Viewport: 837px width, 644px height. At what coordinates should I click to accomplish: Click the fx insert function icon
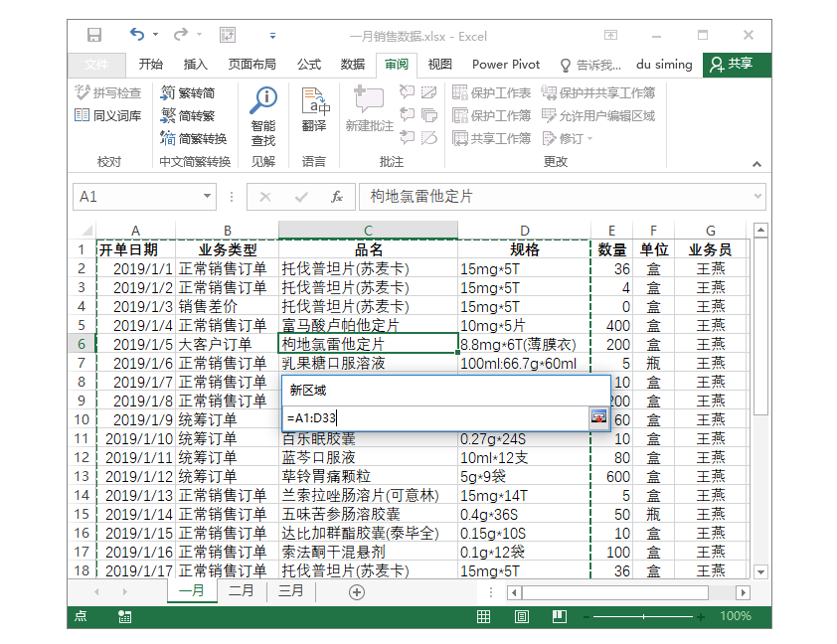337,198
